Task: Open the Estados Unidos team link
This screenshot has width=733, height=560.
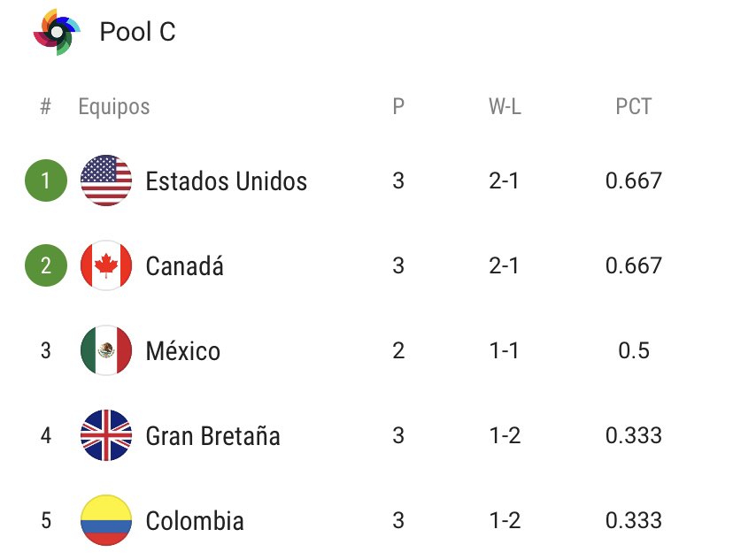Action: (x=226, y=181)
